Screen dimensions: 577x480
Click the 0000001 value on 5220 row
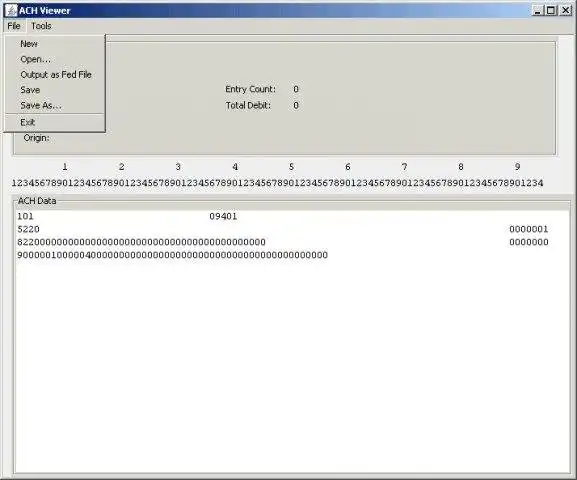(x=529, y=229)
